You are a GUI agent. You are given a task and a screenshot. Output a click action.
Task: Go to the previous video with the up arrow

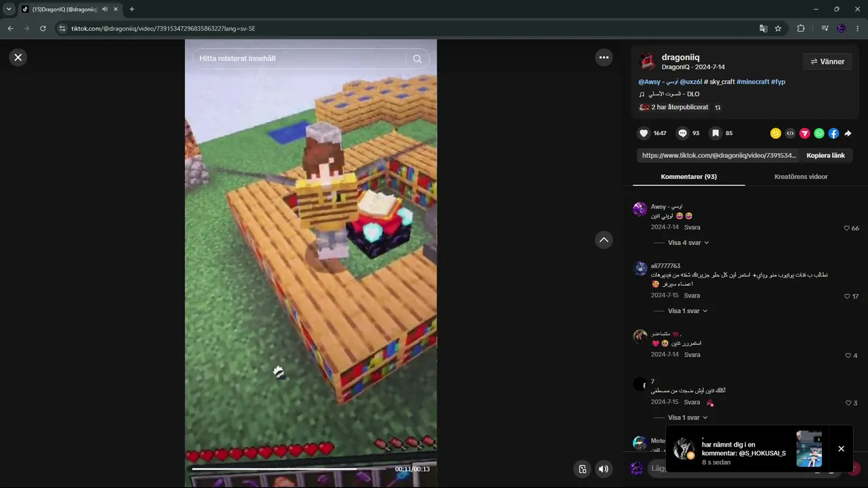pos(604,240)
